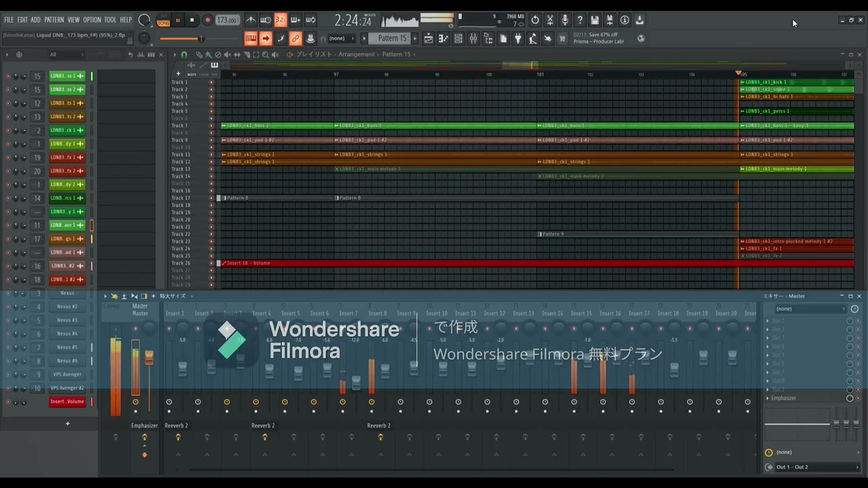Mute the Insert..Volume channel
The image size is (868, 488).
[8, 401]
